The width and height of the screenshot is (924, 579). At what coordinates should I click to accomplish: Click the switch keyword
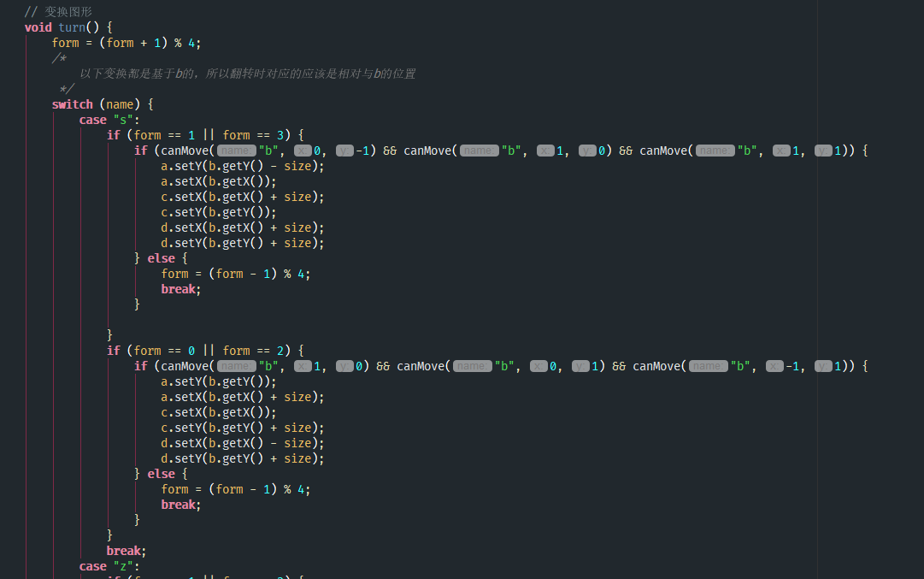click(x=73, y=104)
